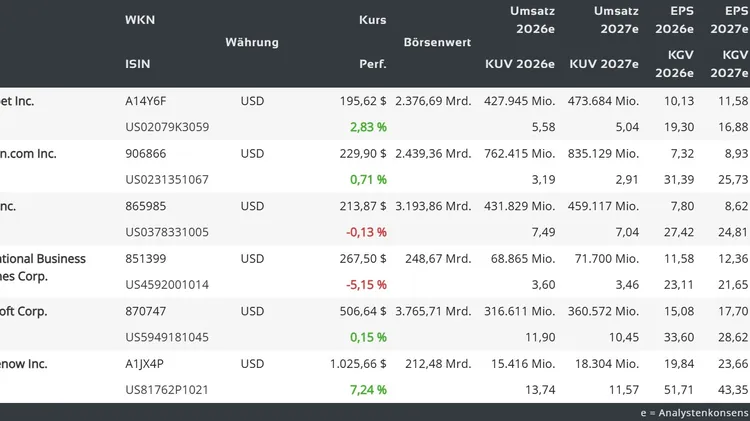Click the Kurs column header
This screenshot has height=421, width=750.
pyautogui.click(x=373, y=20)
